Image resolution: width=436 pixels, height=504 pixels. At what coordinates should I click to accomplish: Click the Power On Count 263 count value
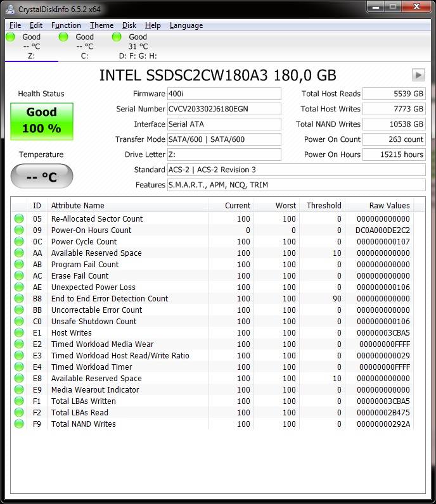pos(394,139)
